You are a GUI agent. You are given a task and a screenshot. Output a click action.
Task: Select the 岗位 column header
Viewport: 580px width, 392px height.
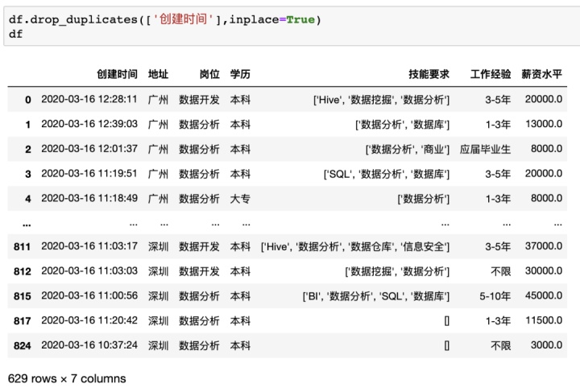pyautogui.click(x=209, y=74)
